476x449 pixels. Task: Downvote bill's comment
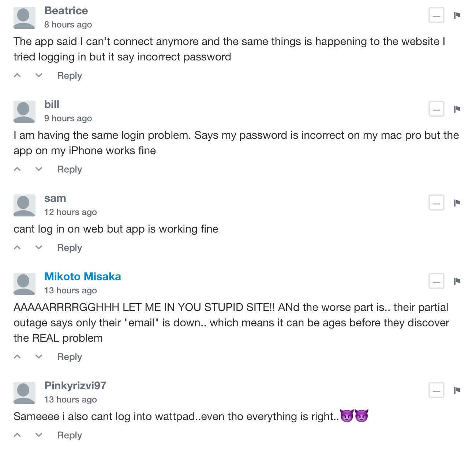[x=39, y=169]
